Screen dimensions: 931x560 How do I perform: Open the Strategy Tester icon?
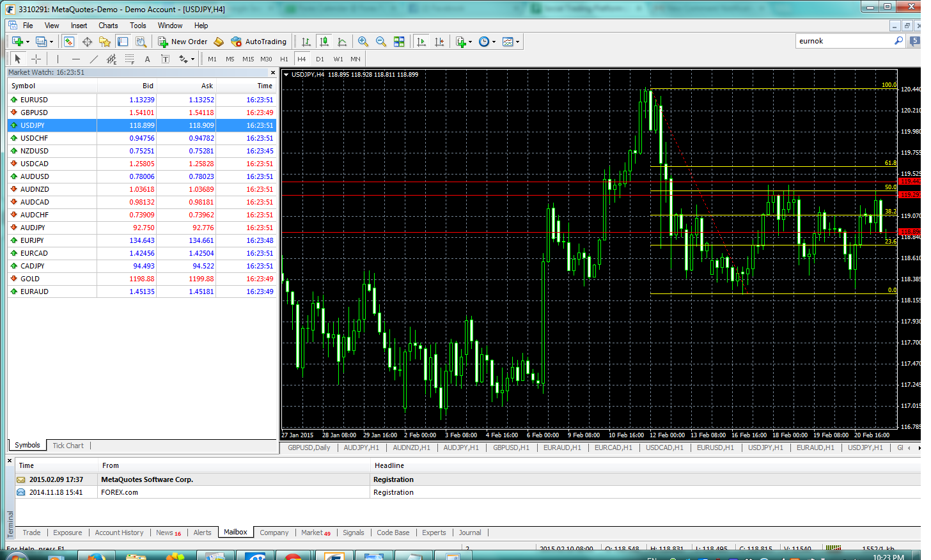(x=141, y=42)
